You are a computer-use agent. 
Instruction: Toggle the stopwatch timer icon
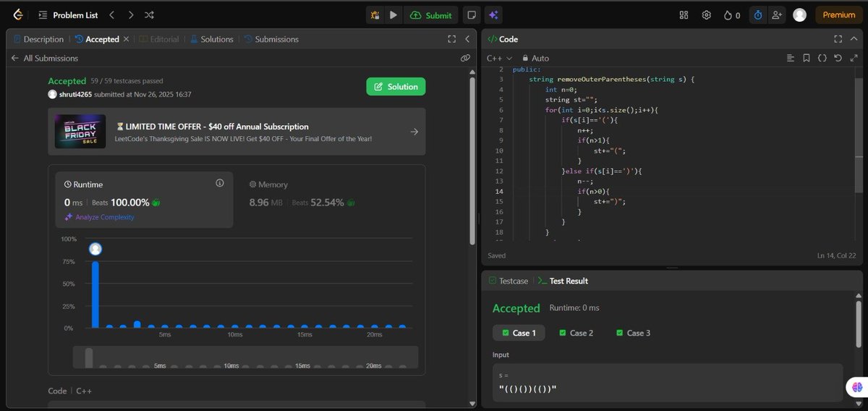757,14
